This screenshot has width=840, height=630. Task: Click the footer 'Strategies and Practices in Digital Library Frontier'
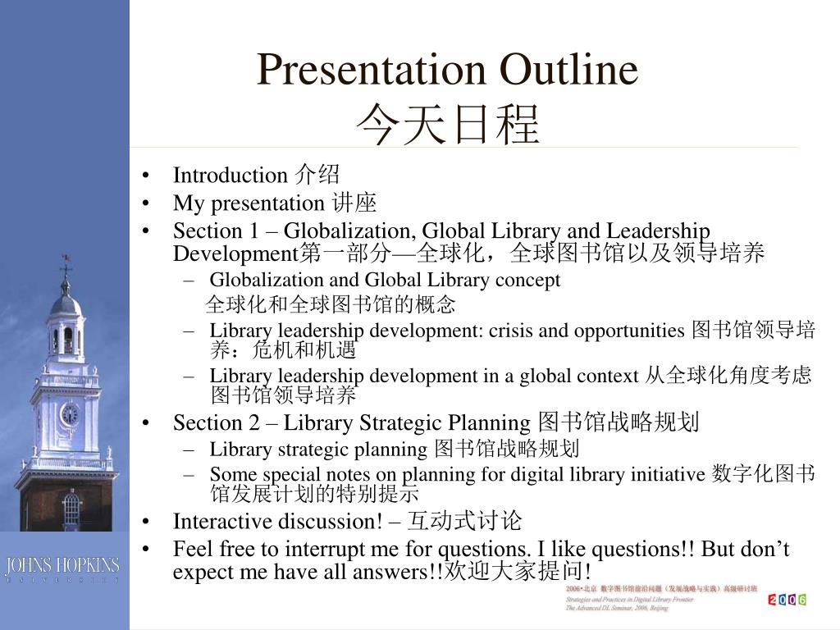pyautogui.click(x=629, y=600)
